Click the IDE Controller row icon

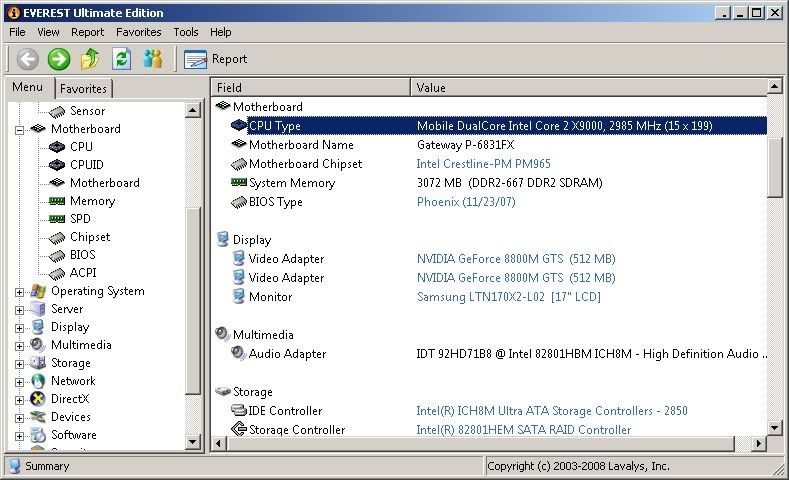point(238,410)
